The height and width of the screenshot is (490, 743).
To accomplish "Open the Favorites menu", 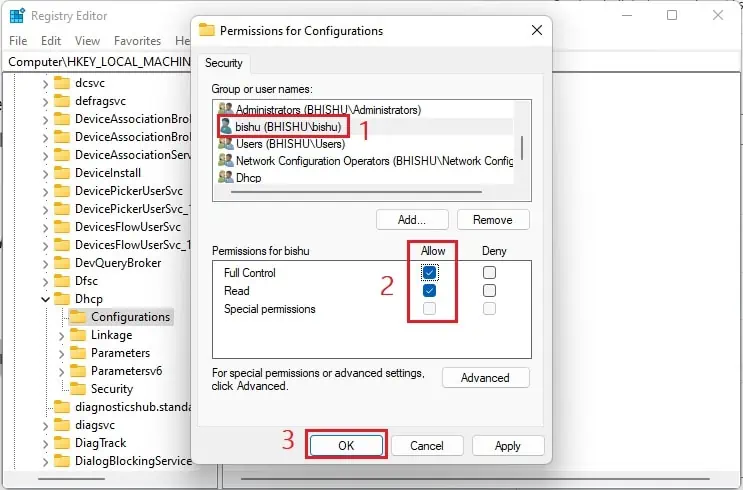I will click(x=137, y=41).
